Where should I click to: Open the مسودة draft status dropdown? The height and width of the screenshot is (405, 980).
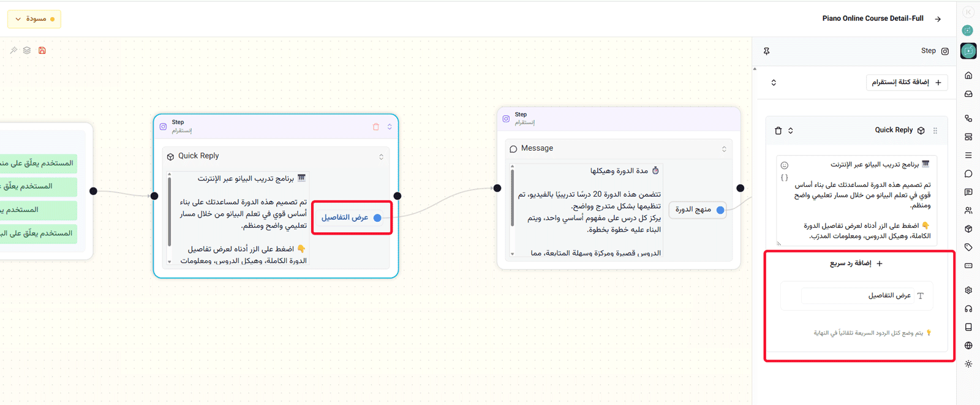[34, 19]
